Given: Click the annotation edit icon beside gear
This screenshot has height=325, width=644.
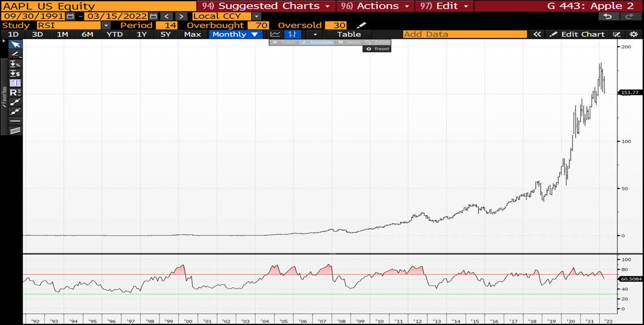Looking at the screenshot, I should pyautogui.click(x=616, y=35).
